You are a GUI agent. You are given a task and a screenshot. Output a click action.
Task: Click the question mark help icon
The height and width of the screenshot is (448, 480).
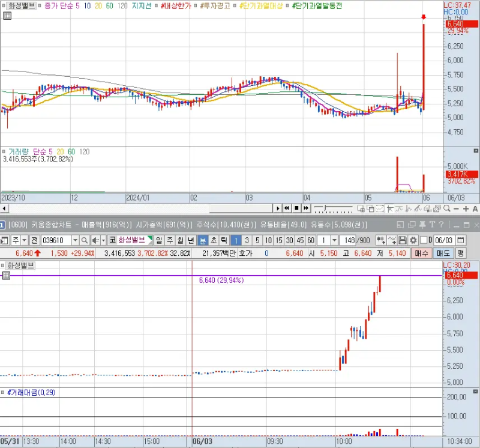[x=441, y=225]
